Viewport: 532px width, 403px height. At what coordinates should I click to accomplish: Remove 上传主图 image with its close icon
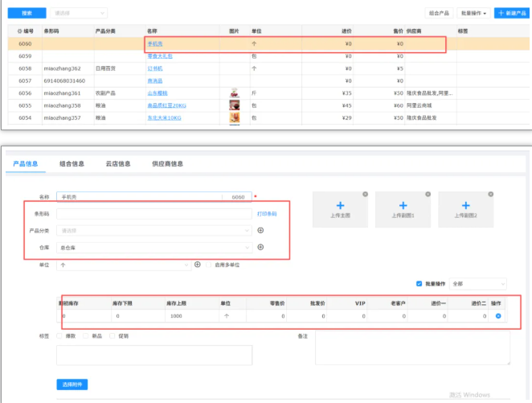(x=366, y=194)
